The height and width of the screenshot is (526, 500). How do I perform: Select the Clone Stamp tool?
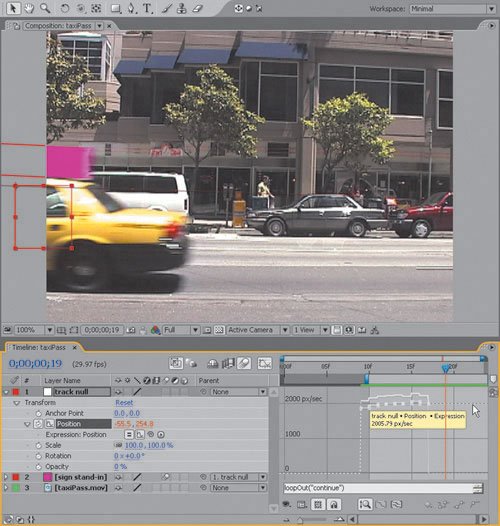(x=182, y=8)
